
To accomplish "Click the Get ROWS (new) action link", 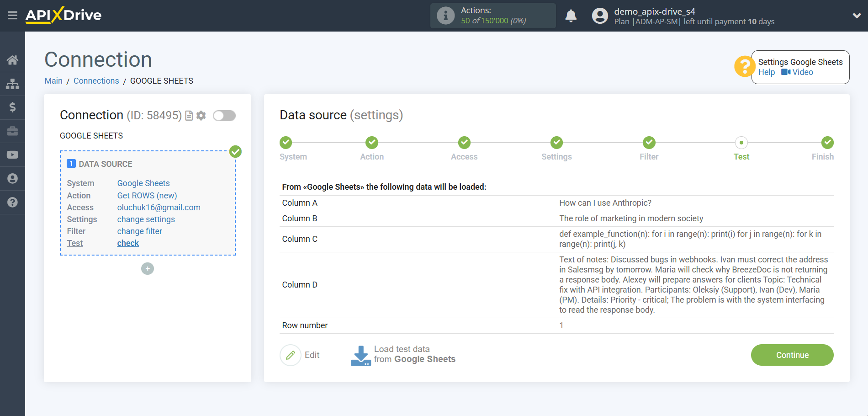I will click(x=147, y=196).
